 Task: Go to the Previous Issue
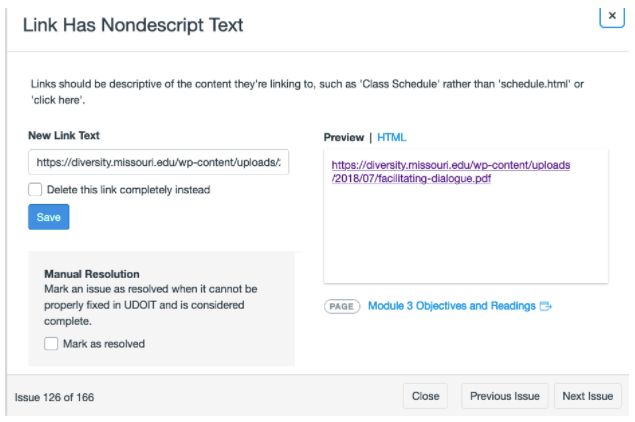(505, 396)
